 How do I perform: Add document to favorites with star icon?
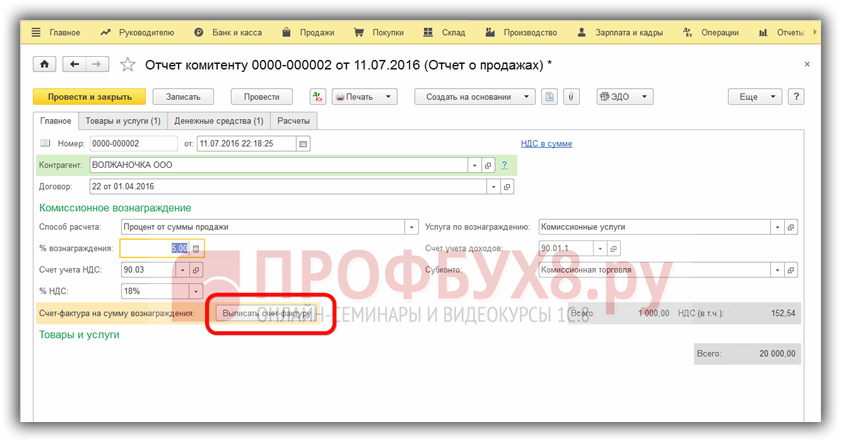point(127,65)
